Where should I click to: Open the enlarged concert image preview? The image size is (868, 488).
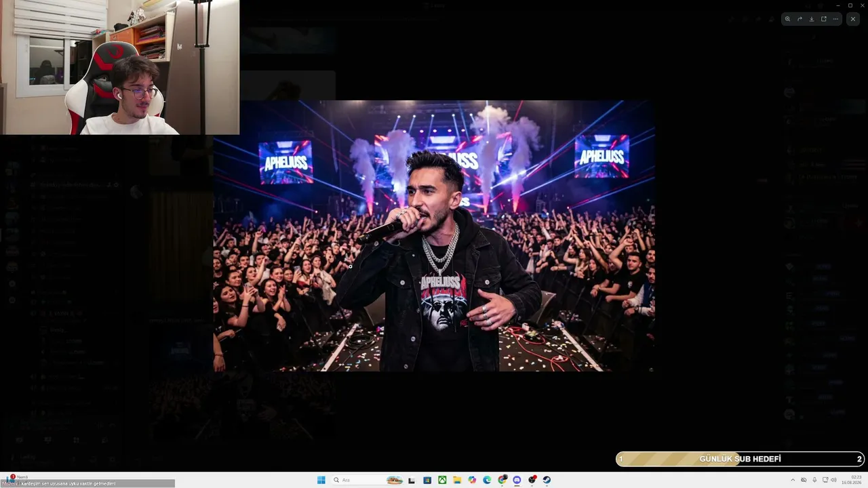[434, 236]
